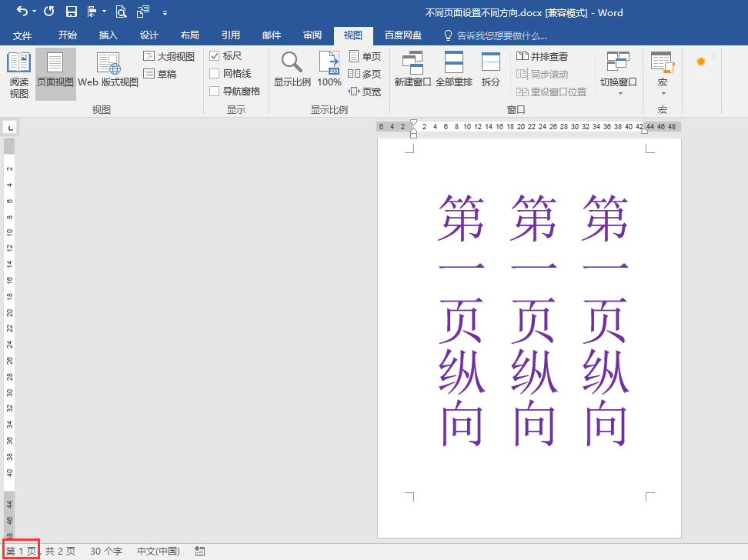Choose Multiple Pages zoom
The width and height of the screenshot is (748, 560).
coord(366,74)
